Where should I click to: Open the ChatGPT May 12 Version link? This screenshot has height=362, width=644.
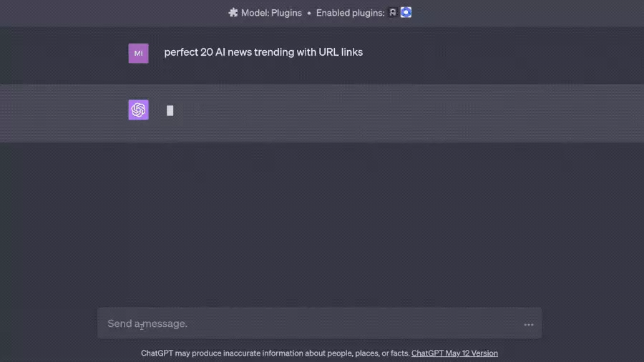tap(454, 353)
